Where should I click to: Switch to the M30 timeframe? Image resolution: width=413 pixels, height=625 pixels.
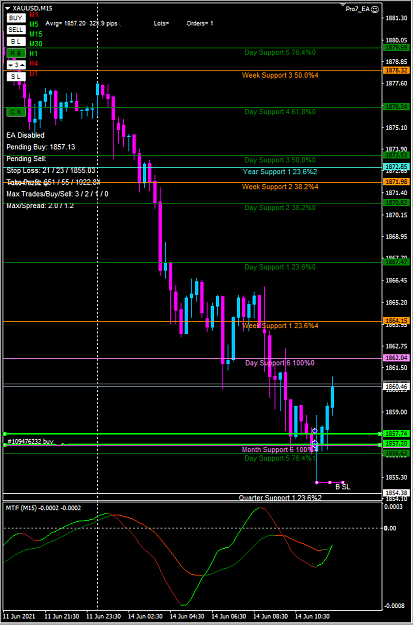pyautogui.click(x=36, y=43)
